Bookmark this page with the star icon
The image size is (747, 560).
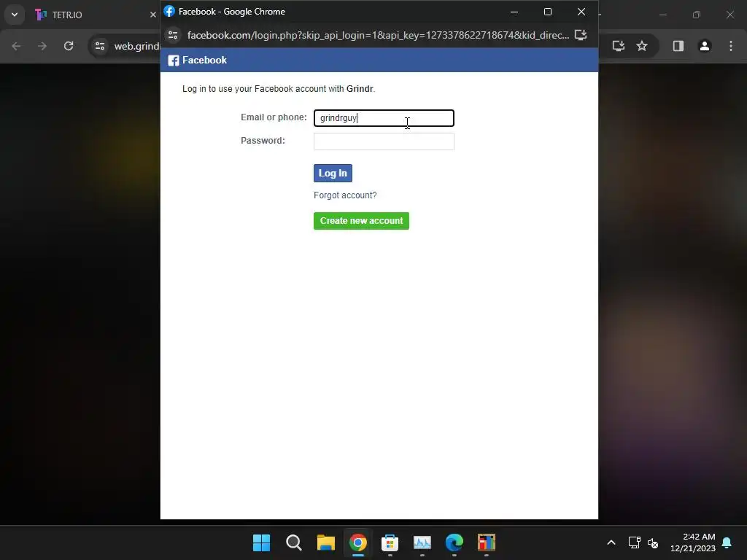pyautogui.click(x=642, y=46)
